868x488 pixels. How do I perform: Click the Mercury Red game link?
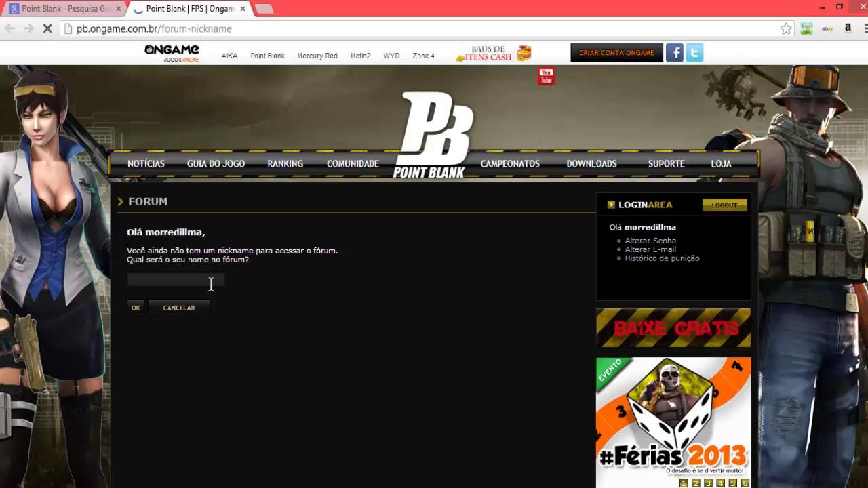(x=317, y=56)
